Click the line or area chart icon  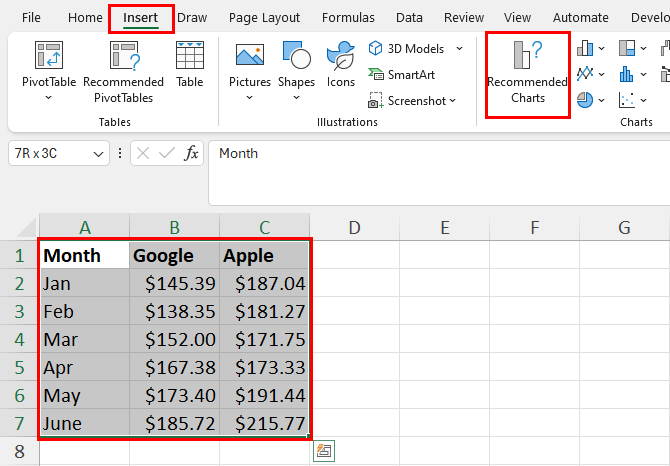[585, 74]
